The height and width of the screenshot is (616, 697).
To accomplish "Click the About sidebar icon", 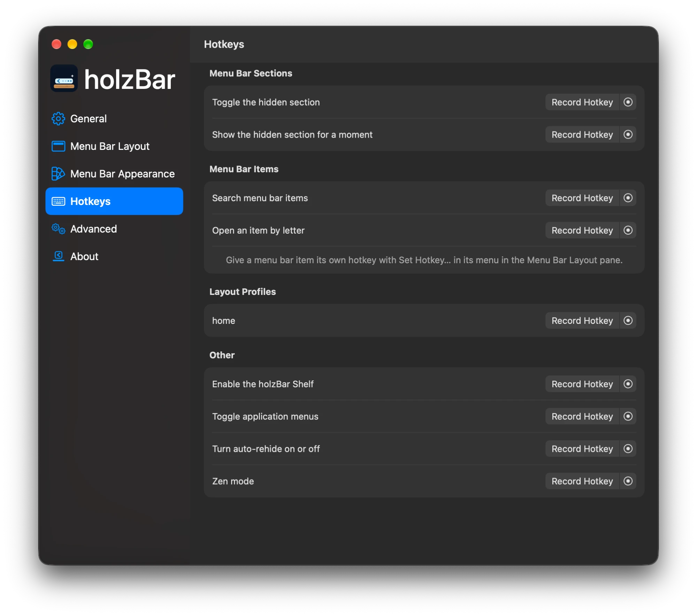I will 58,256.
